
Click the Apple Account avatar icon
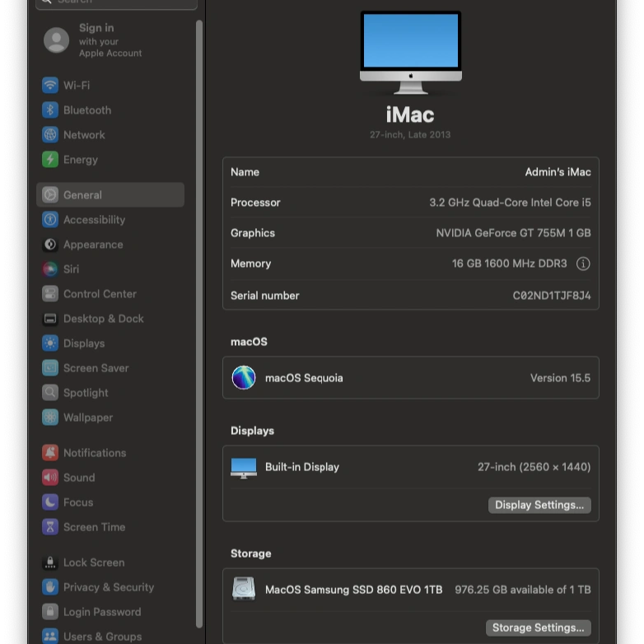[x=56, y=40]
